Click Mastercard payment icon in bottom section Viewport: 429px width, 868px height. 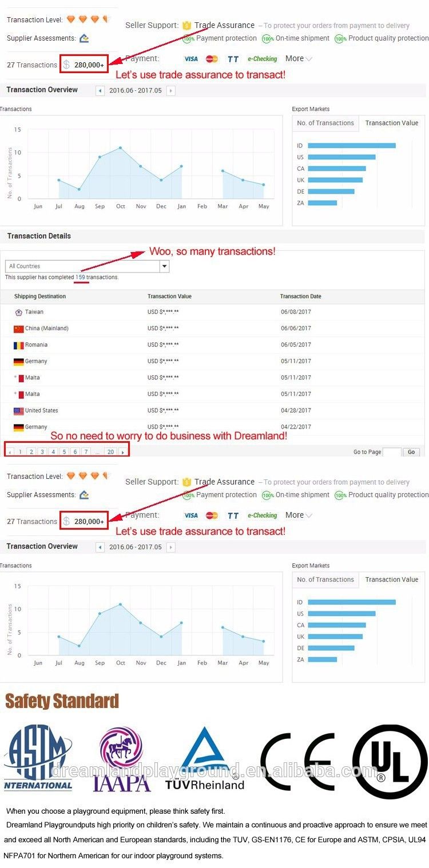[x=212, y=515]
